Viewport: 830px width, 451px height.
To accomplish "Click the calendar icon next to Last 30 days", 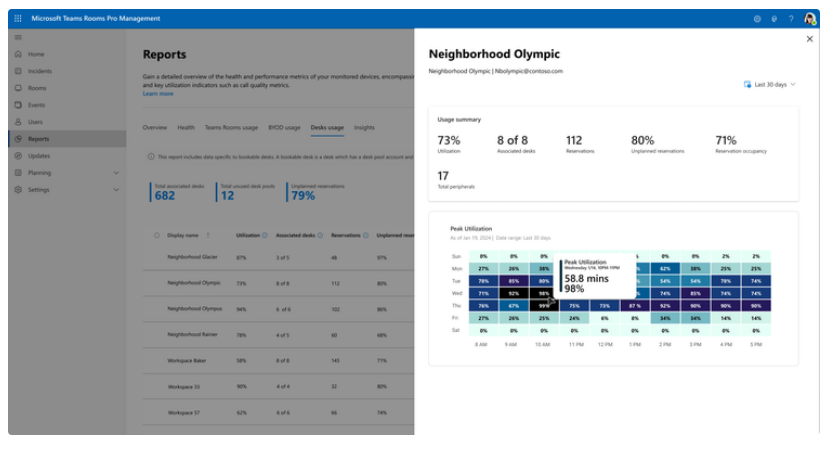I will (747, 85).
